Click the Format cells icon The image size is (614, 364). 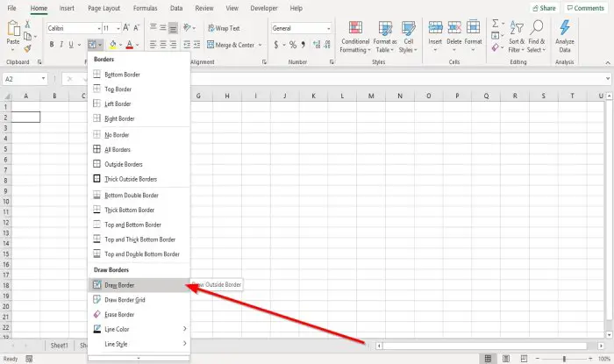coord(473,28)
